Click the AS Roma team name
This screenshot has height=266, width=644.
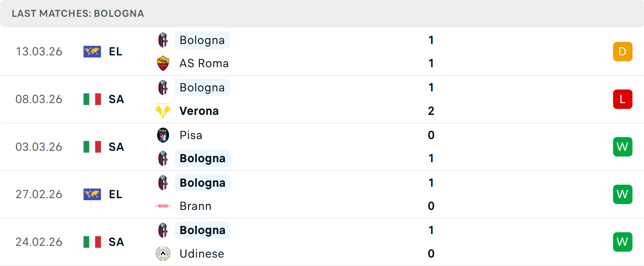tap(204, 63)
